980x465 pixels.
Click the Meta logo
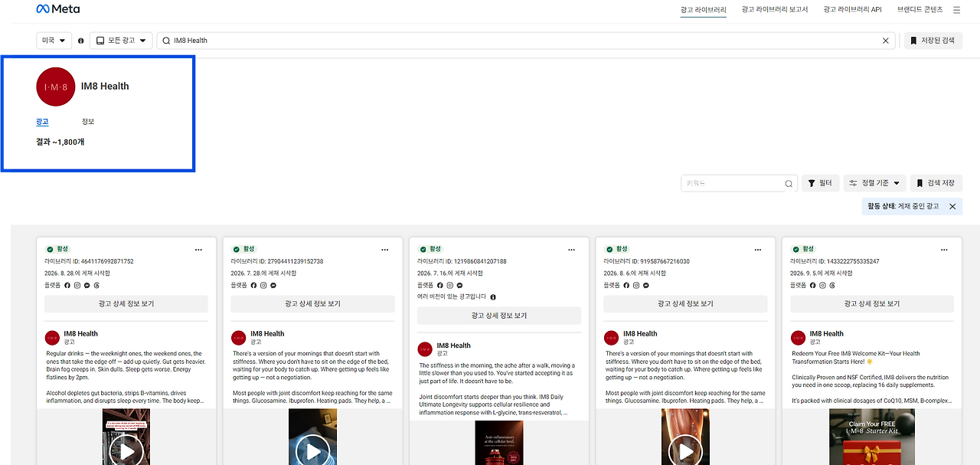(58, 9)
